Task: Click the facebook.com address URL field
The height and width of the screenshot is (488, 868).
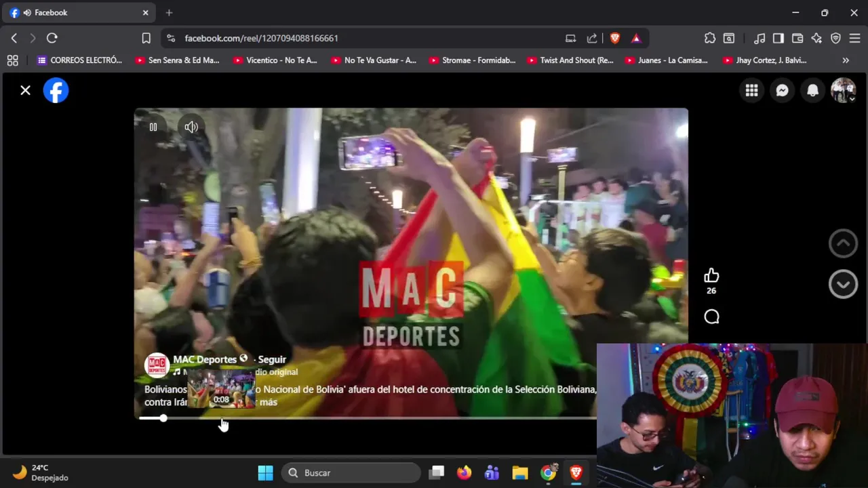Action: [x=261, y=38]
